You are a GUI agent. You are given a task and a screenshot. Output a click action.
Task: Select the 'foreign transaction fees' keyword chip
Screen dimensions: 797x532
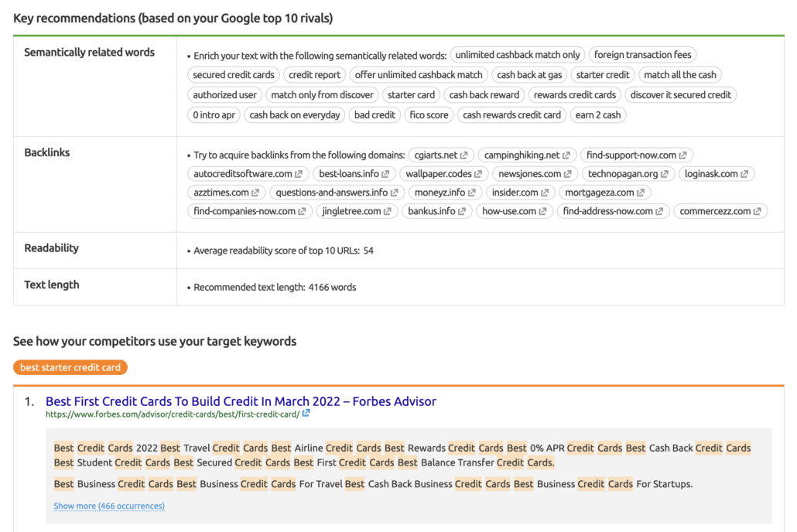click(x=642, y=55)
